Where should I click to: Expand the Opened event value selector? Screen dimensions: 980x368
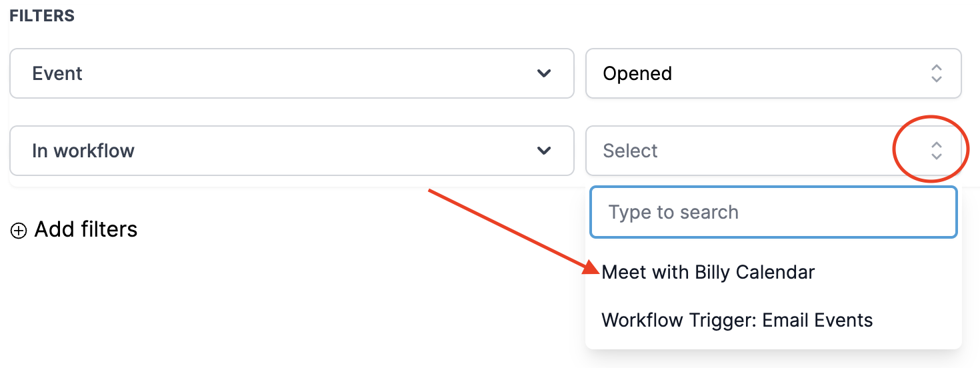point(773,73)
